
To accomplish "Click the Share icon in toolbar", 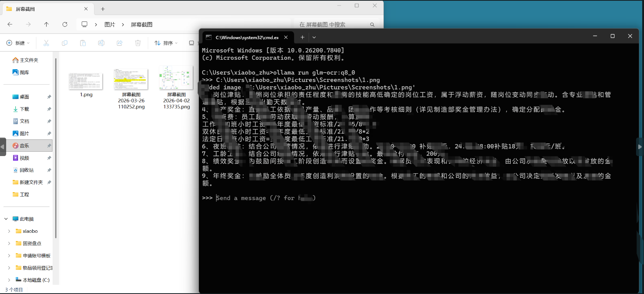I will pos(119,43).
